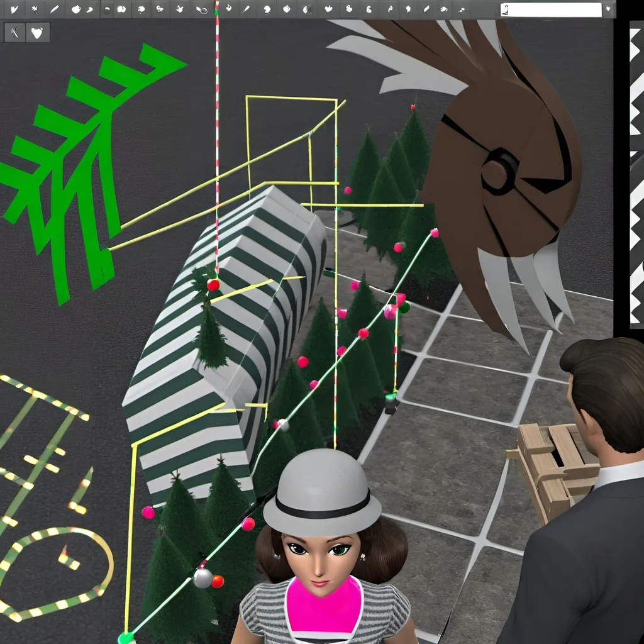Select the green-white striped building
The height and width of the screenshot is (644, 644).
pyautogui.click(x=226, y=341)
